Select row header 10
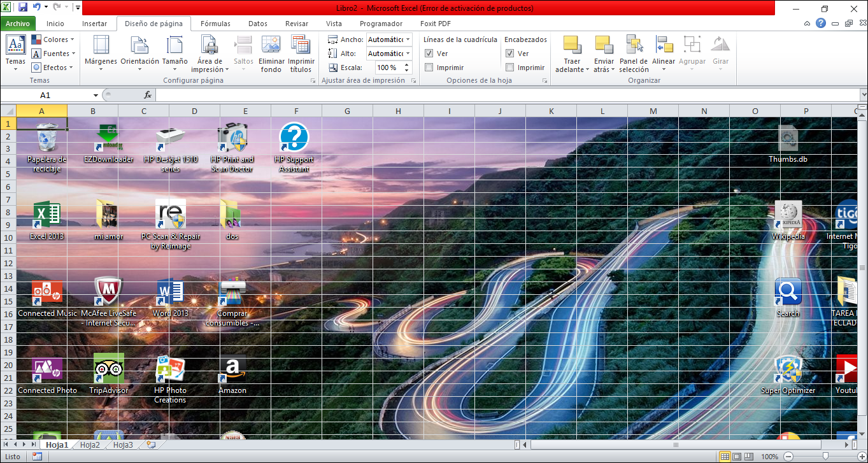 (8, 238)
